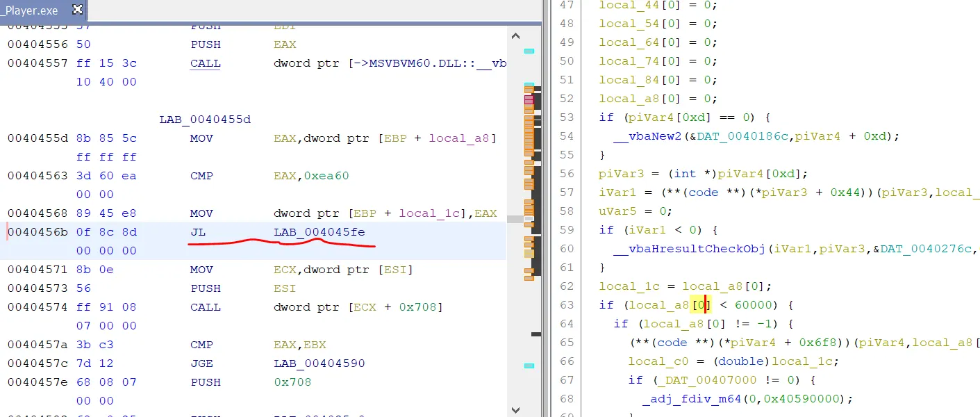Click address 00404574 in the listing
This screenshot has height=417, width=980.
[x=38, y=307]
